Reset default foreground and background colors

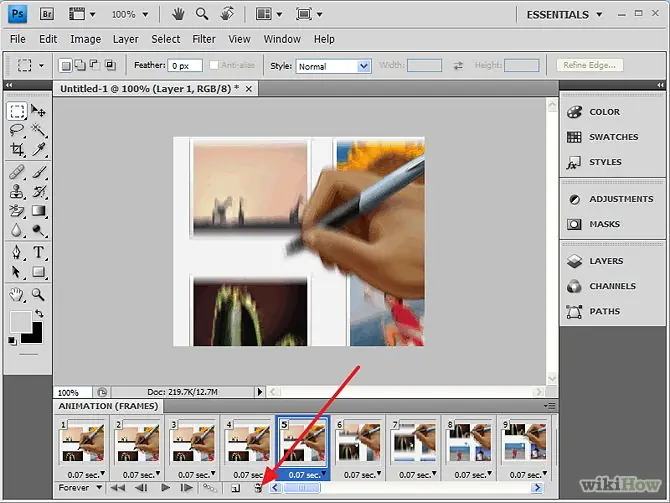12,341
